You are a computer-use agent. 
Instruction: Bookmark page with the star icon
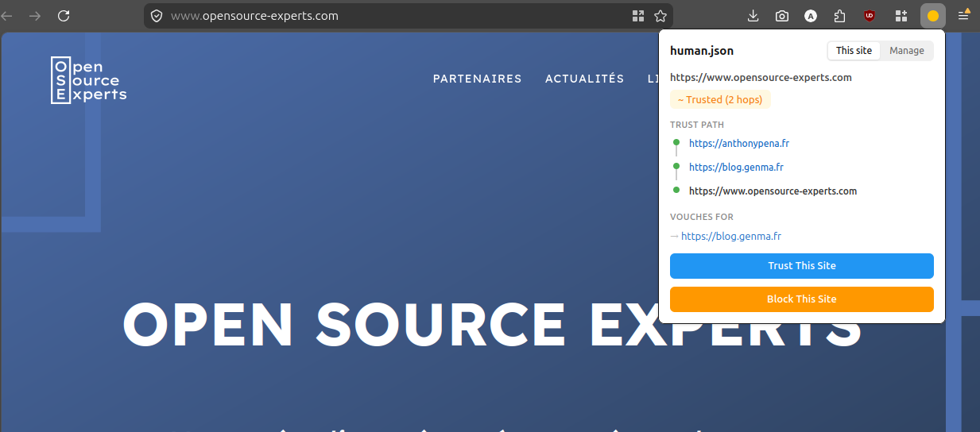[x=660, y=16]
